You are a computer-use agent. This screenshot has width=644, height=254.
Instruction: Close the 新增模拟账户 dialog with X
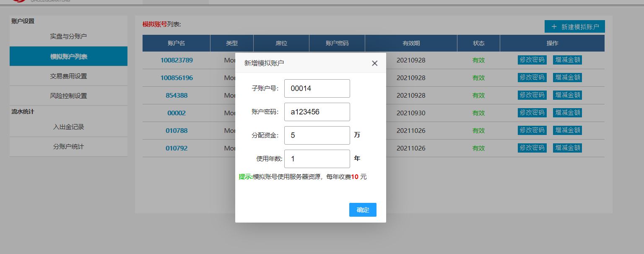coord(374,63)
